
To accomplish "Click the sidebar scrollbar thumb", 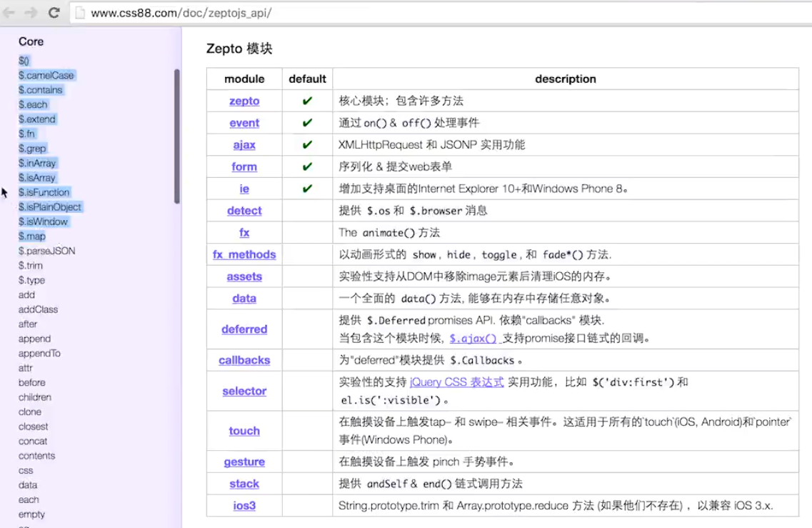I will click(177, 136).
